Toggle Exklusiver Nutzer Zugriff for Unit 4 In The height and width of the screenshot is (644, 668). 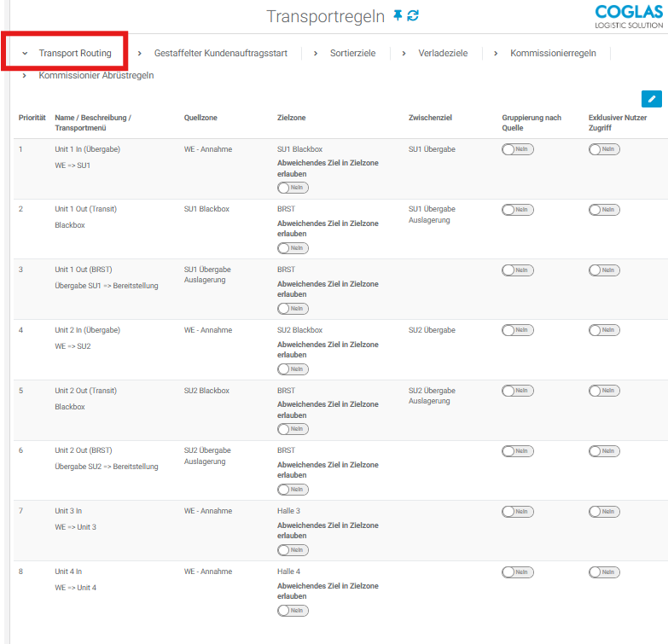coord(604,572)
